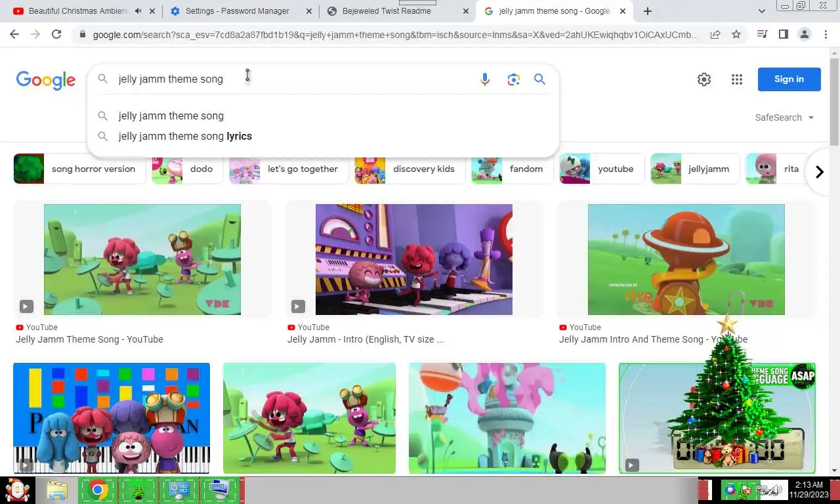Open the Santa start button
Image resolution: width=840 pixels, height=504 pixels.
tap(16, 490)
